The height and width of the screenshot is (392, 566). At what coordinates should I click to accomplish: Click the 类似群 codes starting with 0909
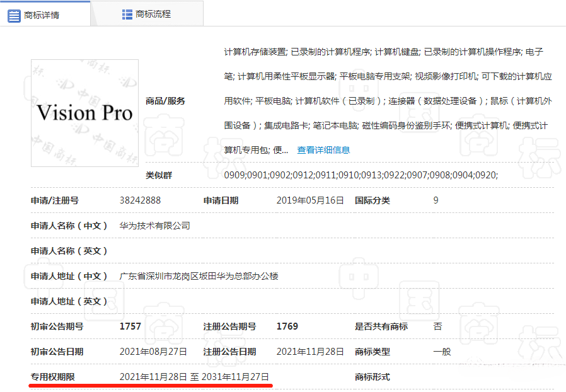[361, 175]
